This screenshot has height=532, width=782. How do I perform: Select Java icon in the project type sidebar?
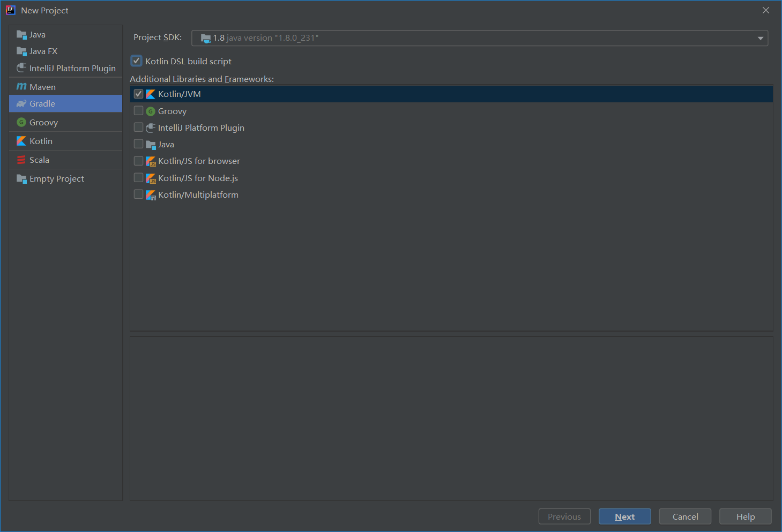coord(21,35)
